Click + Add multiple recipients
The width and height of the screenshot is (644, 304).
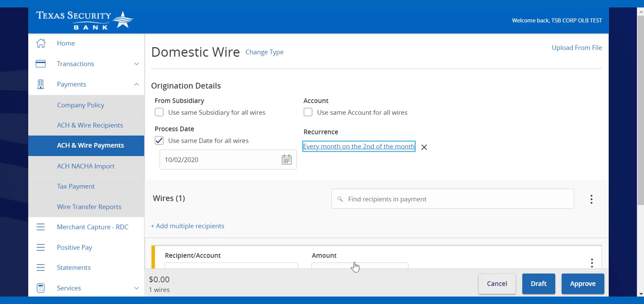coord(188,226)
